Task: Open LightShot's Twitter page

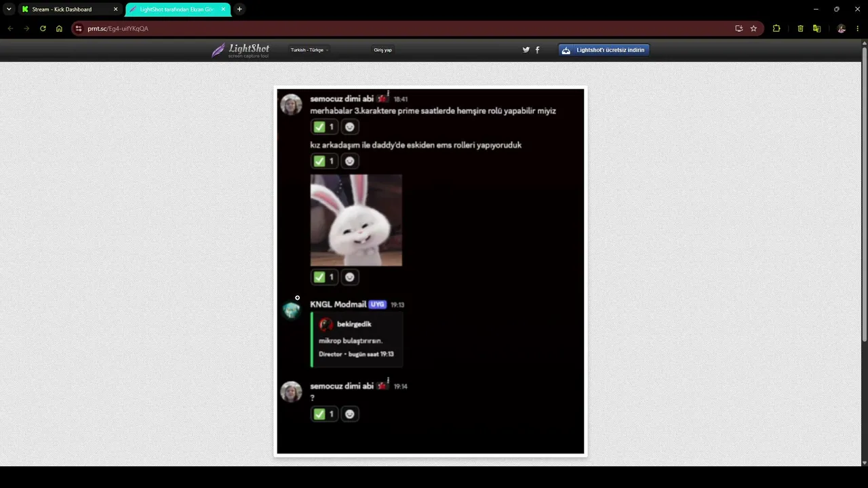Action: [x=526, y=50]
